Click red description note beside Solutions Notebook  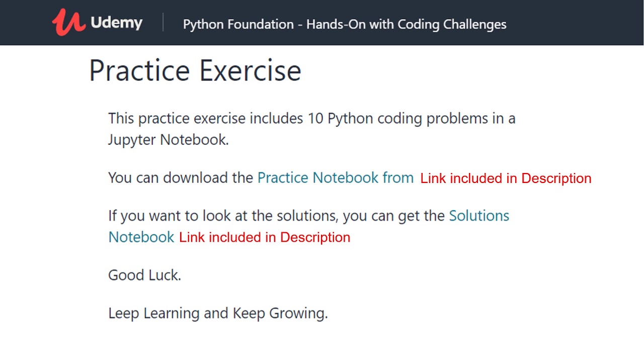click(x=264, y=237)
